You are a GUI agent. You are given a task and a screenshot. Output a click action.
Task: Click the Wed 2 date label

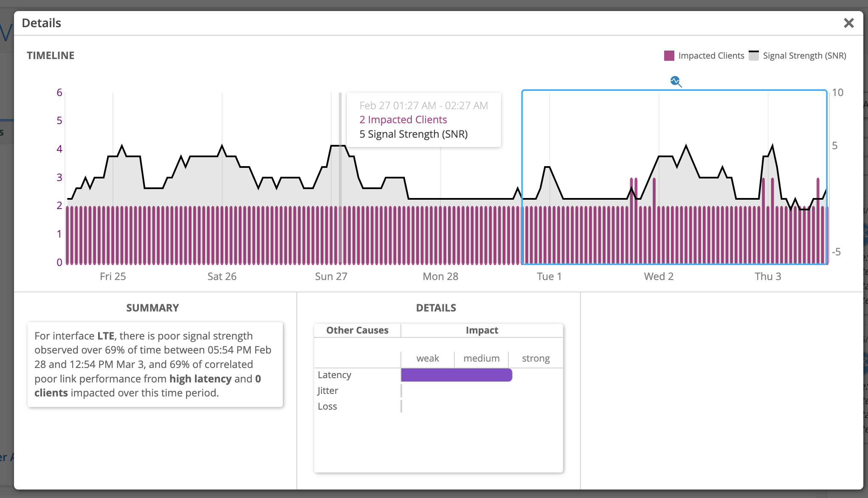pos(658,277)
